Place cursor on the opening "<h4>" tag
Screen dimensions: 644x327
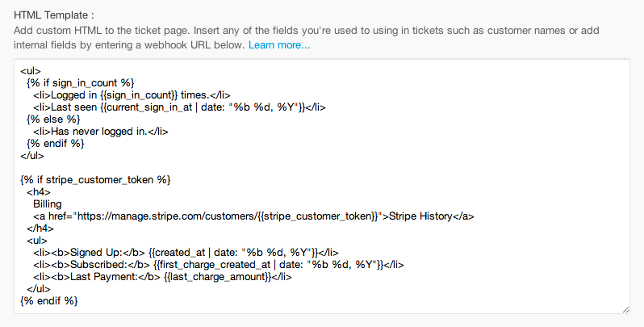[x=38, y=191]
